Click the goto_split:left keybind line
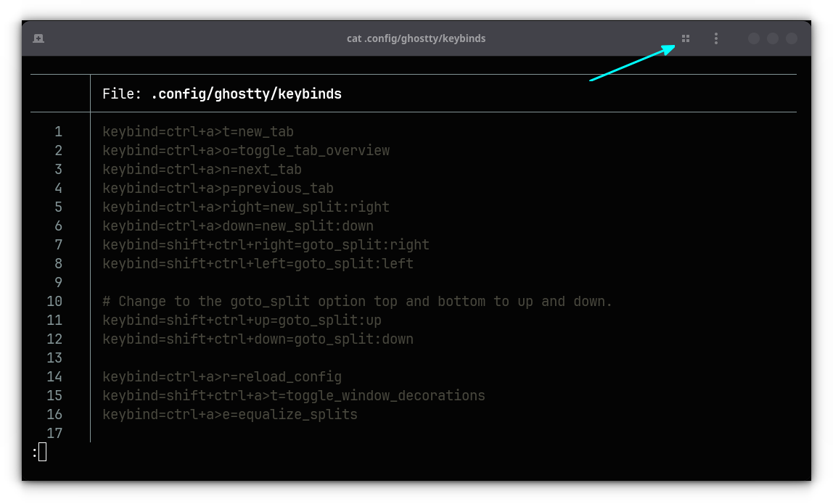Screen dimensions: 833x504 [258, 264]
